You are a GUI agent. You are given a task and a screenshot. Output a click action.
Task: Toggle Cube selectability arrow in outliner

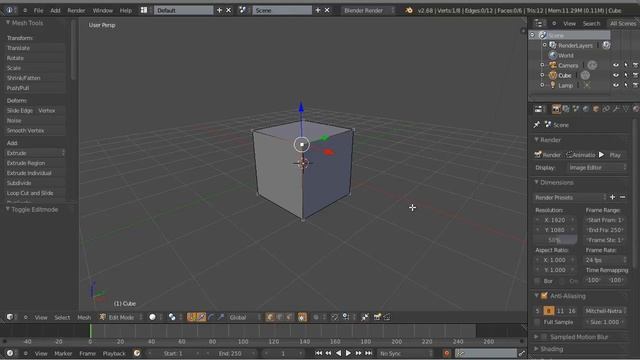[626, 75]
